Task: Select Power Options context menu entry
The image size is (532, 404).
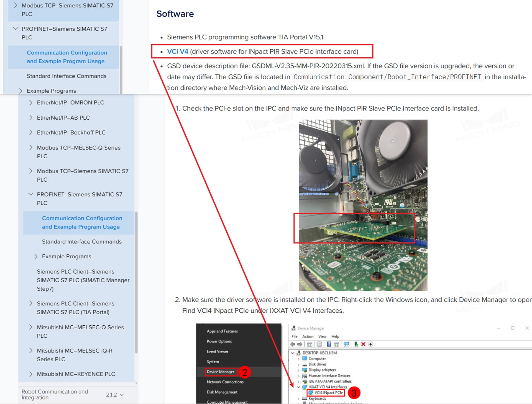Action: 219,341
